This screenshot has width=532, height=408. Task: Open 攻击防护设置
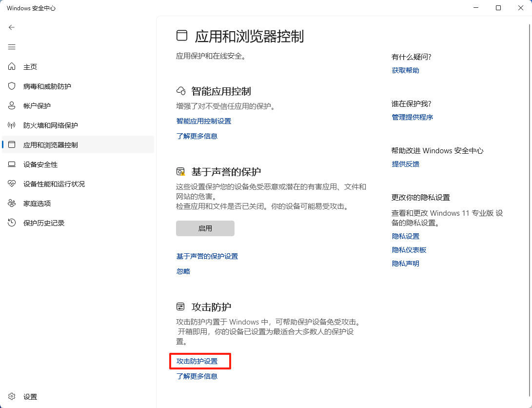200,361
